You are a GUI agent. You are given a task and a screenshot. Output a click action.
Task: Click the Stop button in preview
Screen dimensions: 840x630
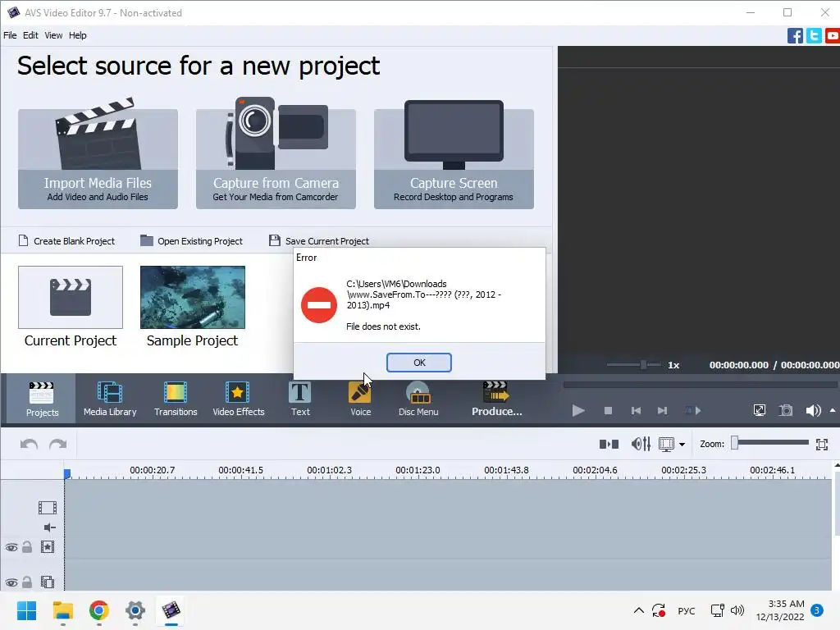(608, 411)
